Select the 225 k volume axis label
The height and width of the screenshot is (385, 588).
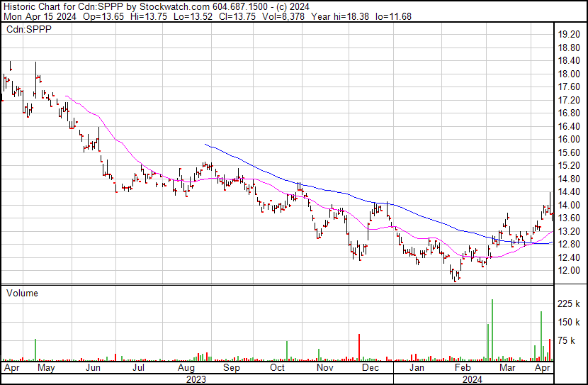(x=570, y=304)
